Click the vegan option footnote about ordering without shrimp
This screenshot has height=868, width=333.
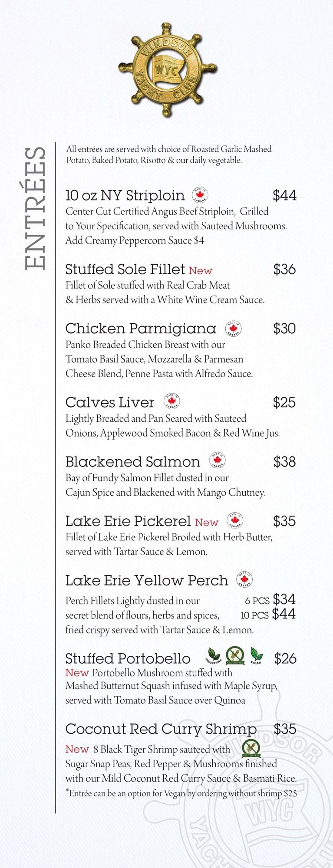coord(181,793)
